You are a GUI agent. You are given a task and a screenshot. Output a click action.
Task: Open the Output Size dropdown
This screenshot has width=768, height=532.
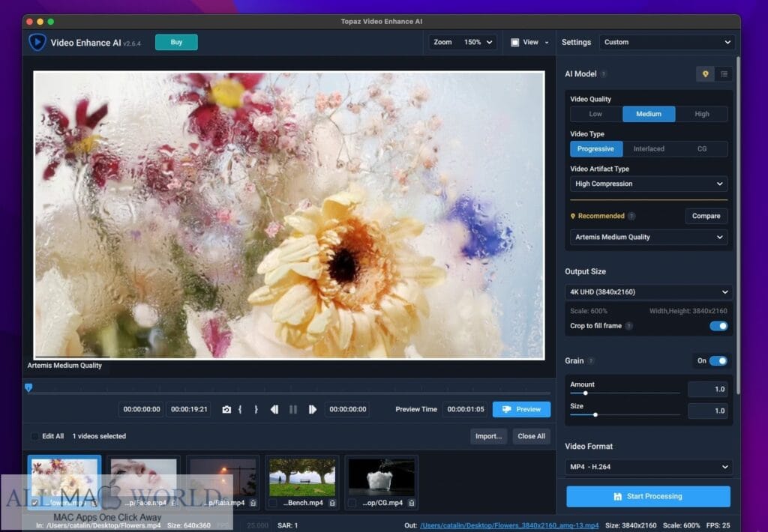(648, 291)
